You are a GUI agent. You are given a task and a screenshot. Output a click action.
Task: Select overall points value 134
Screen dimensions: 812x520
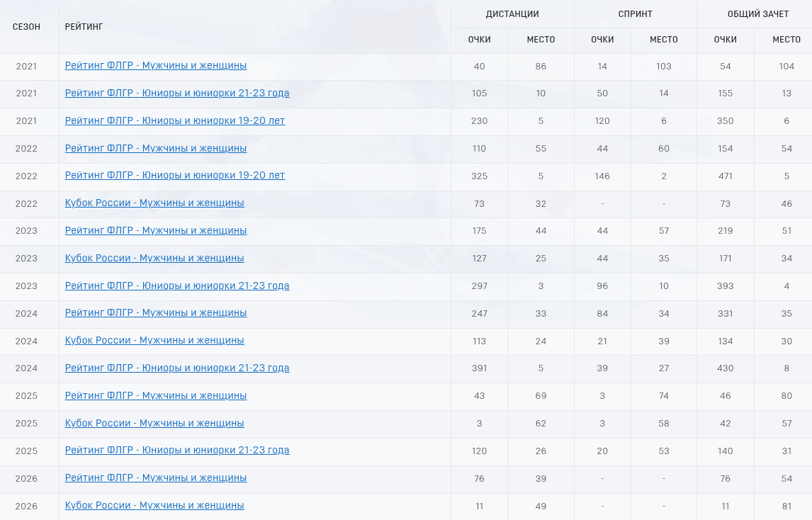(725, 341)
